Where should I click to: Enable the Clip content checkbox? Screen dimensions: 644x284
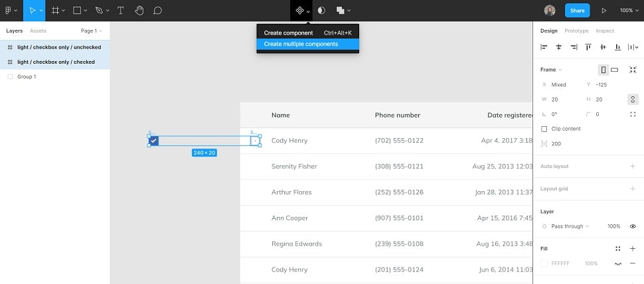pyautogui.click(x=544, y=129)
